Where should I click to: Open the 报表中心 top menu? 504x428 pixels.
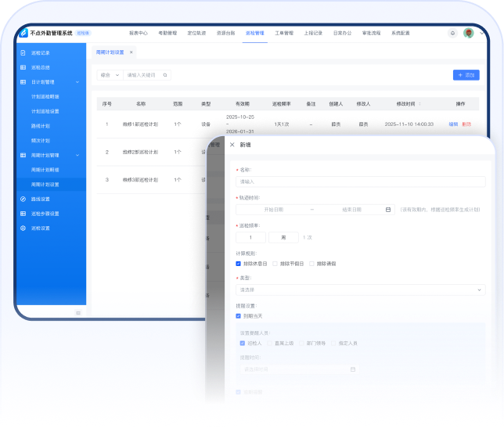(138, 34)
